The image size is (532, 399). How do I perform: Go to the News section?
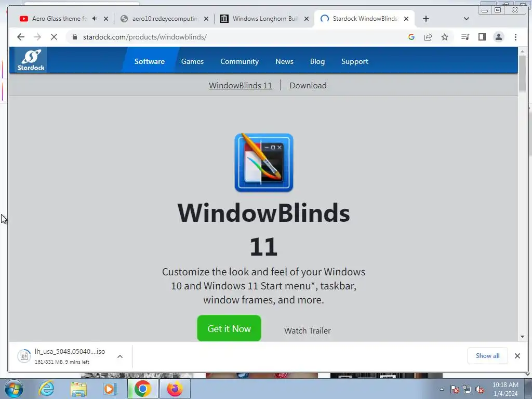[x=284, y=61]
